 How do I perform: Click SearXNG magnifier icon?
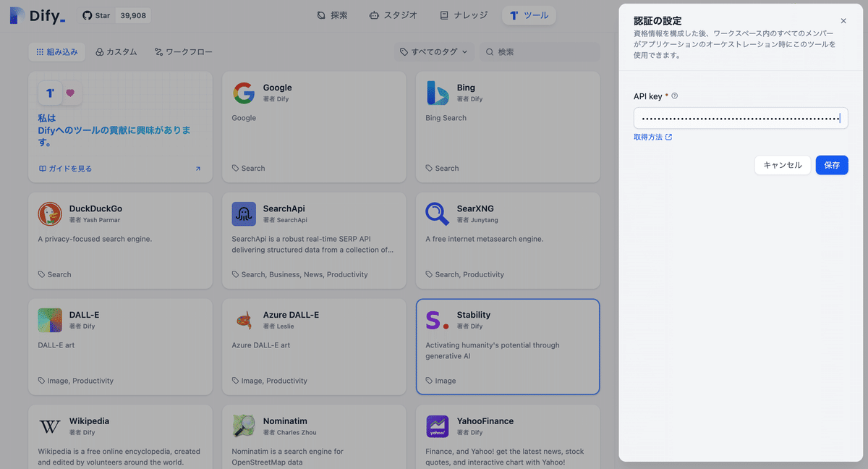[x=438, y=214]
